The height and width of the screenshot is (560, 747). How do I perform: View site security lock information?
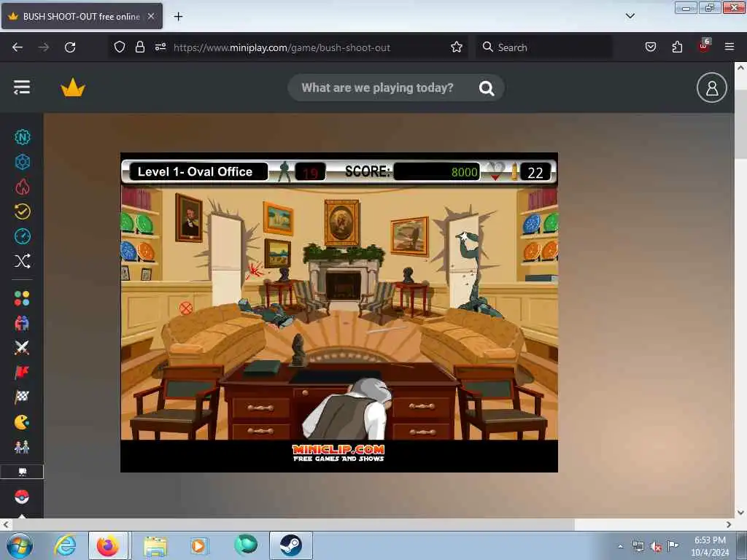(139, 47)
